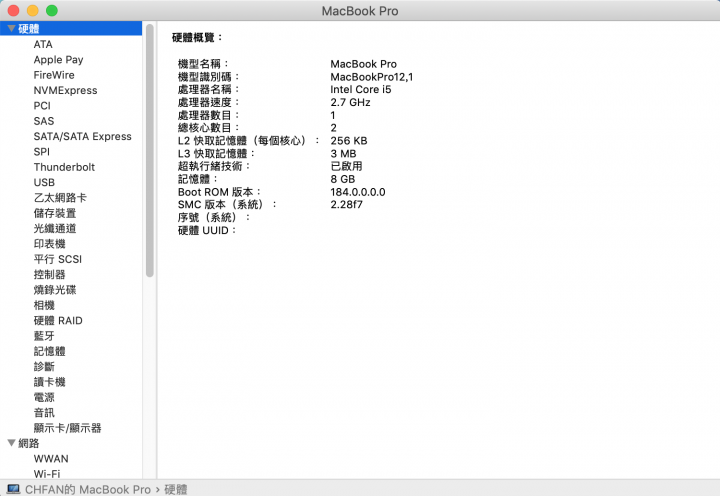720x496 pixels.
Task: Click the sidebar vertical scrollbar
Action: click(x=150, y=151)
